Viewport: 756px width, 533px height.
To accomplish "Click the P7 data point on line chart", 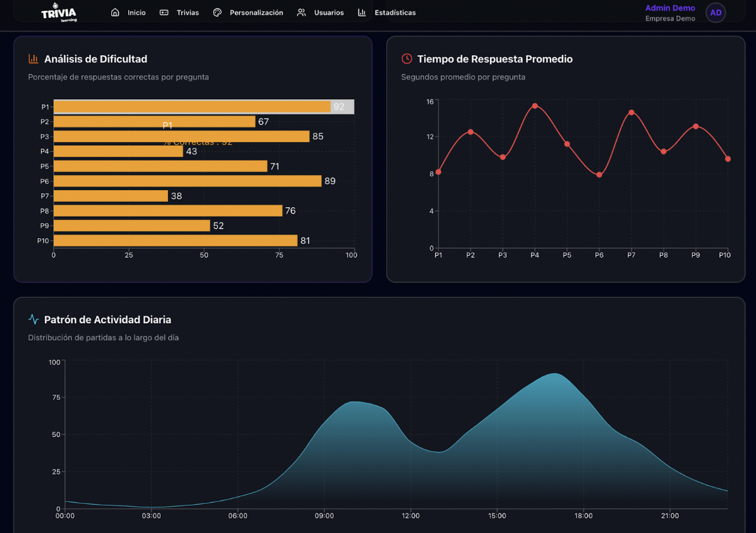I will point(631,112).
